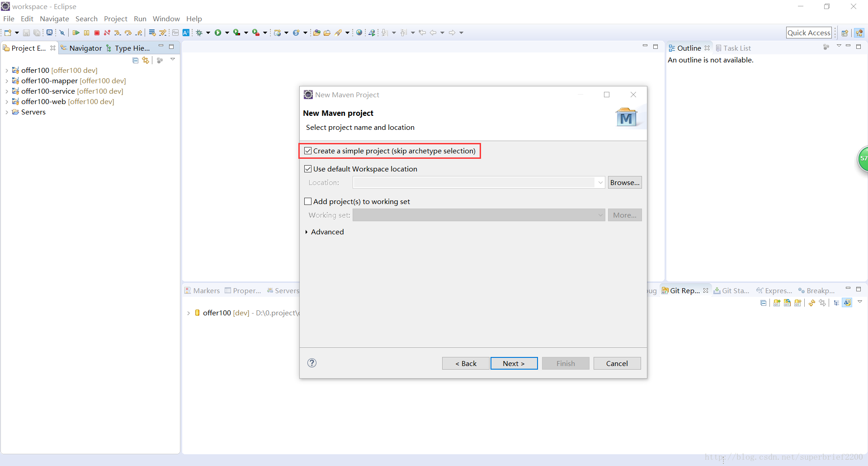868x466 pixels.
Task: Open the Project menu
Action: (116, 19)
